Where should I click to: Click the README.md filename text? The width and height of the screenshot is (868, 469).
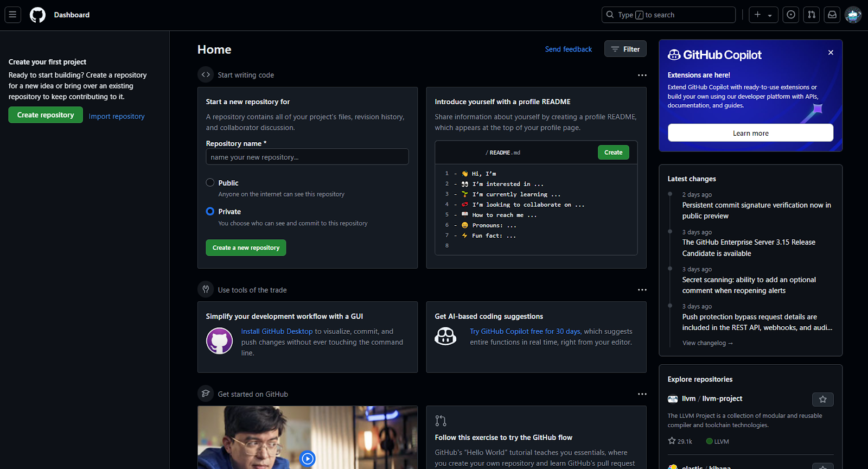point(505,153)
